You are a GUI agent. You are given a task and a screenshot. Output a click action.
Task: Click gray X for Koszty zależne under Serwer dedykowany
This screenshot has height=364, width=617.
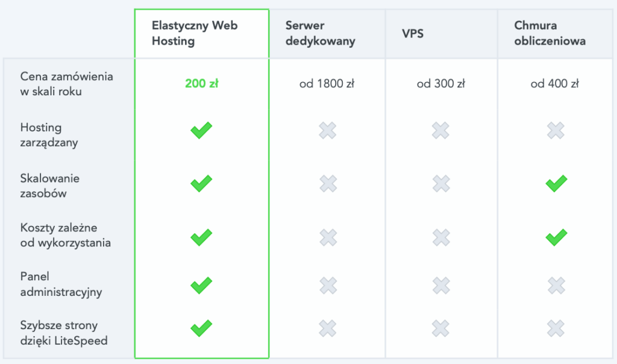[x=328, y=237]
